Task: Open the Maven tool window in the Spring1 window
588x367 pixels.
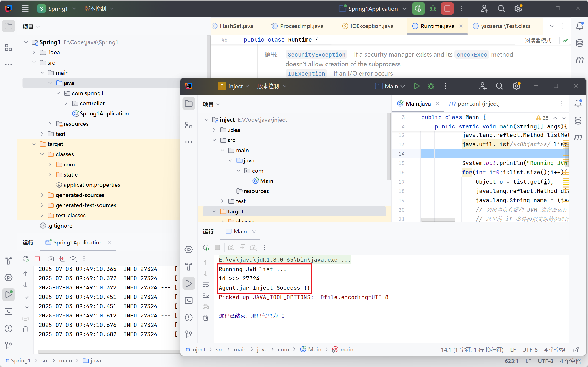Action: pos(580,60)
